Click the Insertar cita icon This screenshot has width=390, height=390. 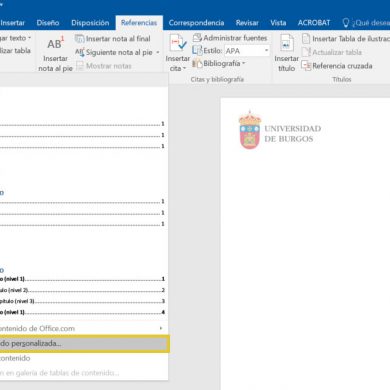tap(178, 43)
